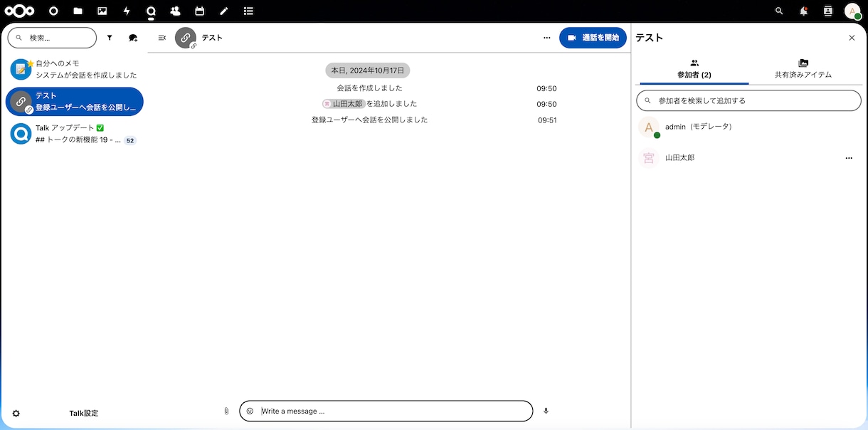Open the Calendar app icon
Screen dimensions: 868x430
click(199, 11)
